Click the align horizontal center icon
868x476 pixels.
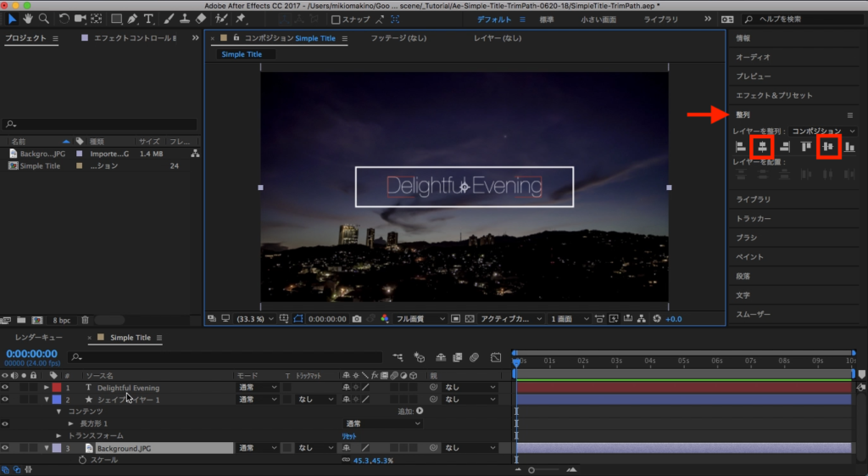[761, 148]
